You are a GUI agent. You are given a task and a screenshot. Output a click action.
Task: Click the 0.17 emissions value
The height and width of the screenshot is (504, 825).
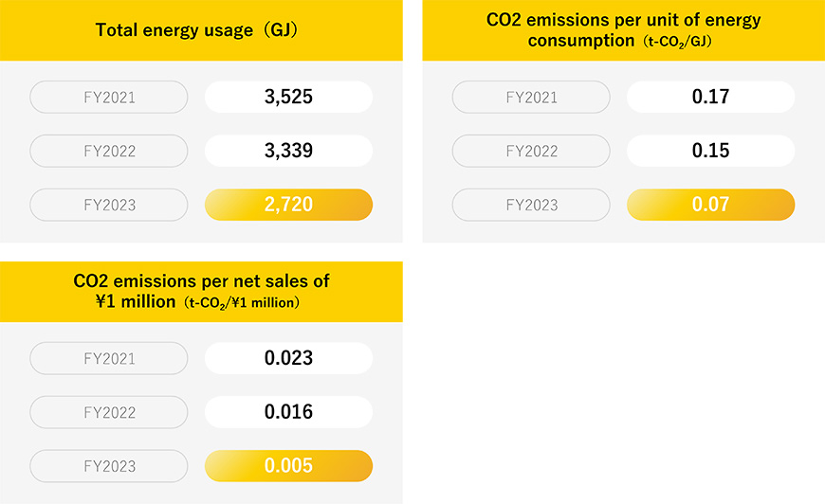coord(711,97)
